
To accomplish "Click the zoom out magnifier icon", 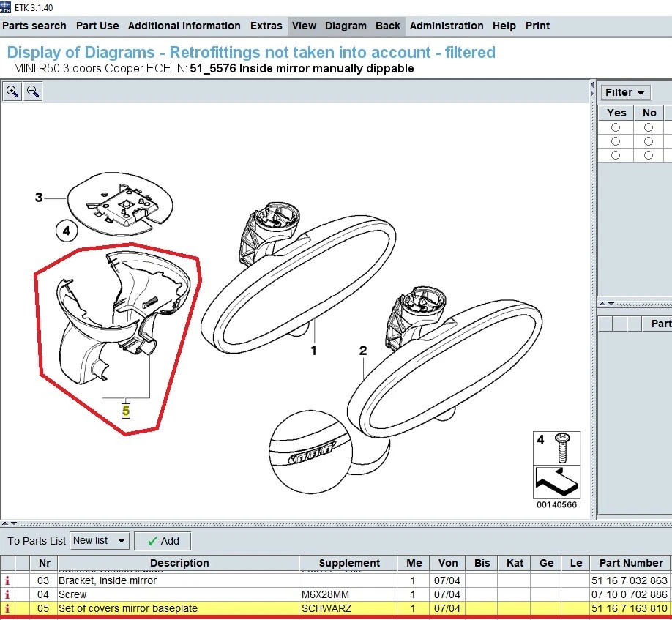I will coord(33,91).
